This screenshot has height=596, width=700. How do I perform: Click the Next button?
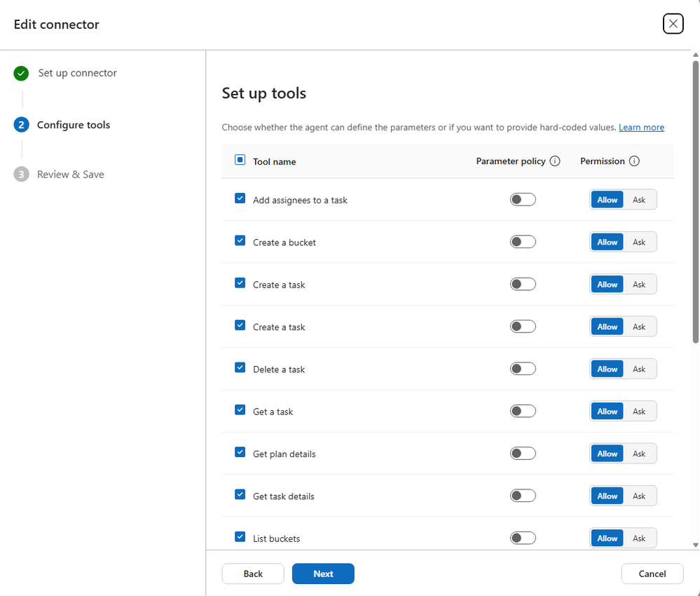click(323, 574)
